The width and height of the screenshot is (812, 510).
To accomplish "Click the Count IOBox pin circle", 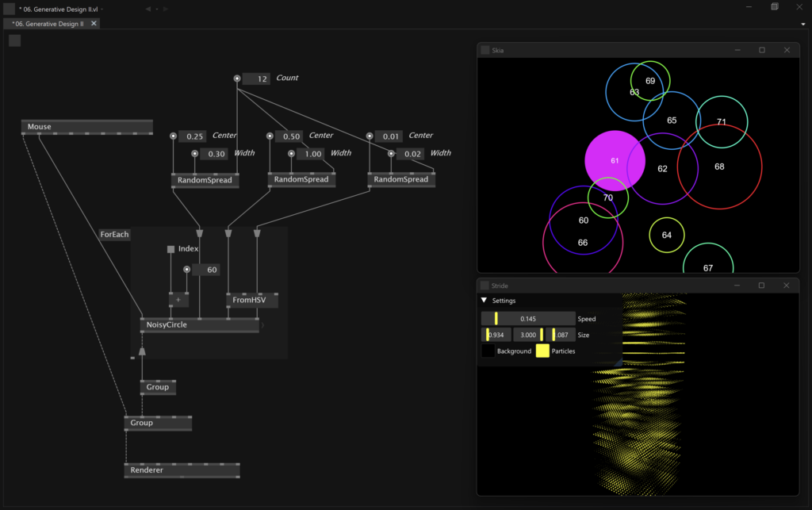I will tap(237, 79).
